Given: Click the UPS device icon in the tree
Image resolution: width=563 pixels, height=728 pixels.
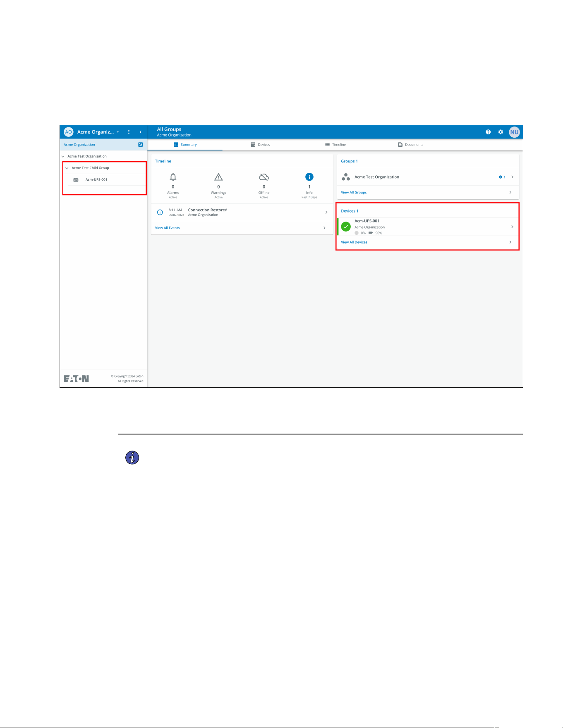Looking at the screenshot, I should click(x=76, y=180).
